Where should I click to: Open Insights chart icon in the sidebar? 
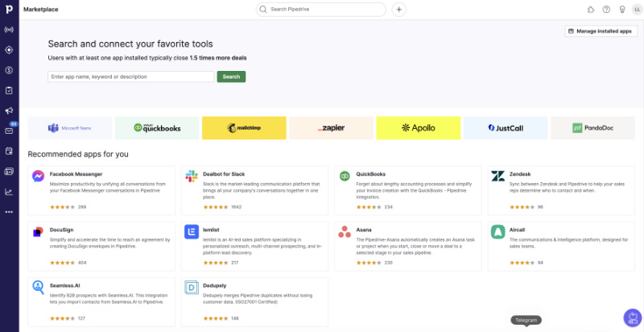pos(9,192)
